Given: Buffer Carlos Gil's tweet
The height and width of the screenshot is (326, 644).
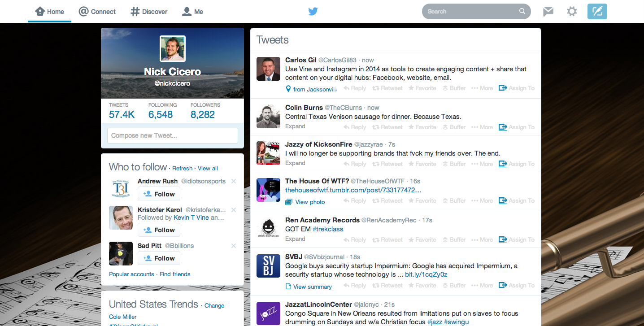Looking at the screenshot, I should point(454,88).
